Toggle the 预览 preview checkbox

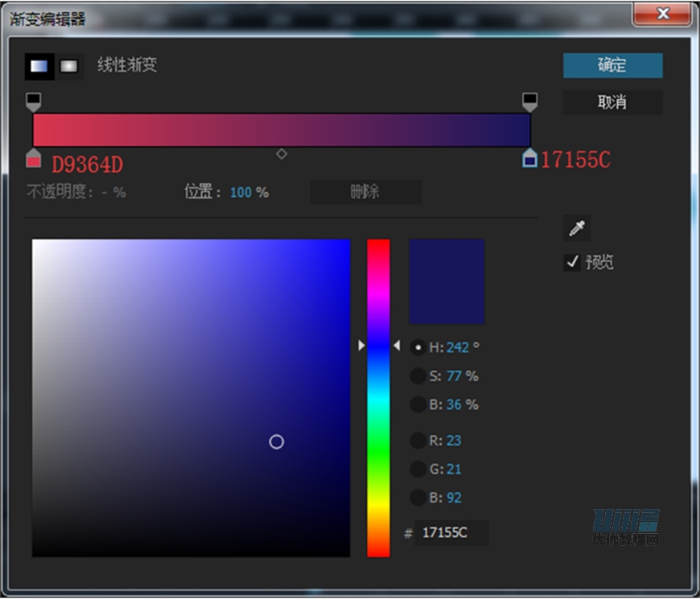pyautogui.click(x=572, y=262)
